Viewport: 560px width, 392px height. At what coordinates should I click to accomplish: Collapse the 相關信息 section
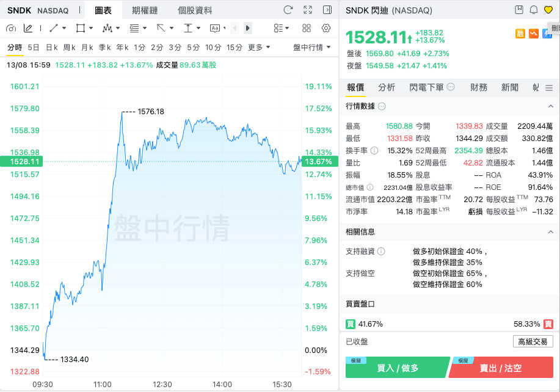coord(550,232)
